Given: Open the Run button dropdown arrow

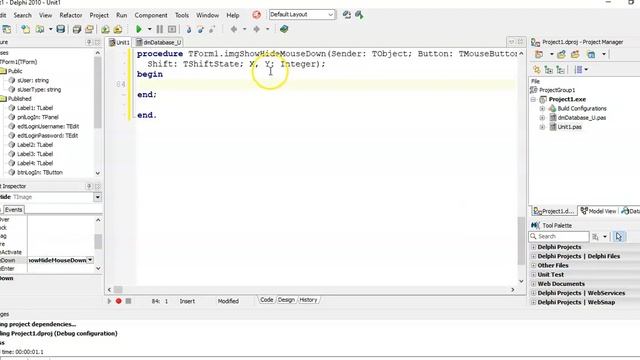Looking at the screenshot, I should [149, 29].
